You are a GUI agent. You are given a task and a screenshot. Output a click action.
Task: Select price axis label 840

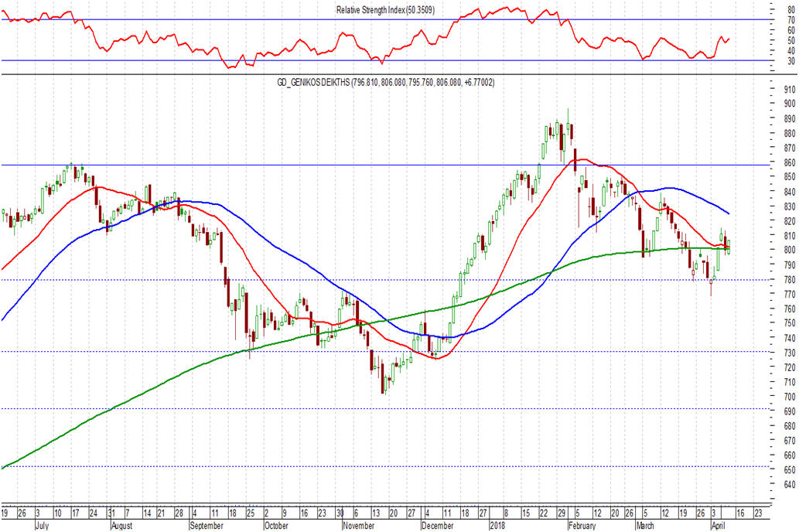click(x=789, y=192)
